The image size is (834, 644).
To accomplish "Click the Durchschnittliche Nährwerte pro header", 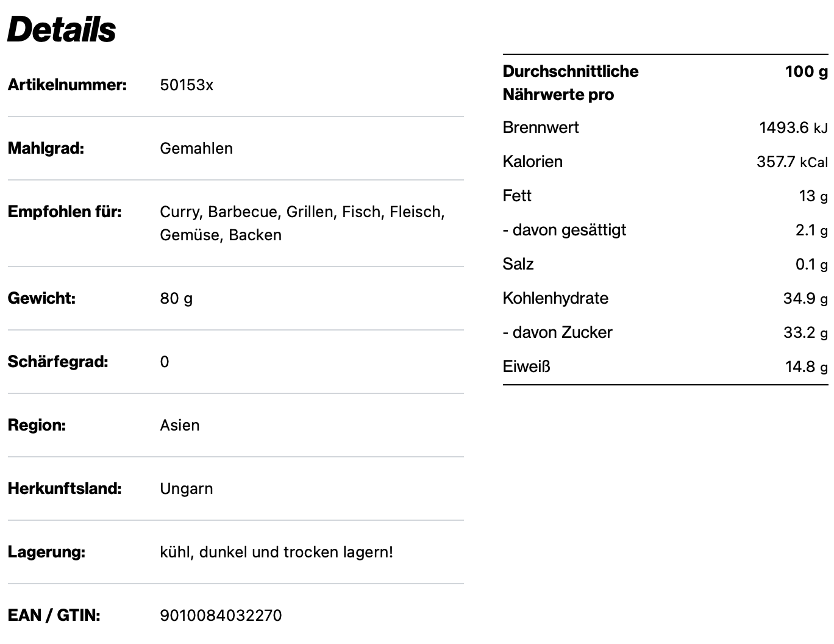I will click(571, 83).
